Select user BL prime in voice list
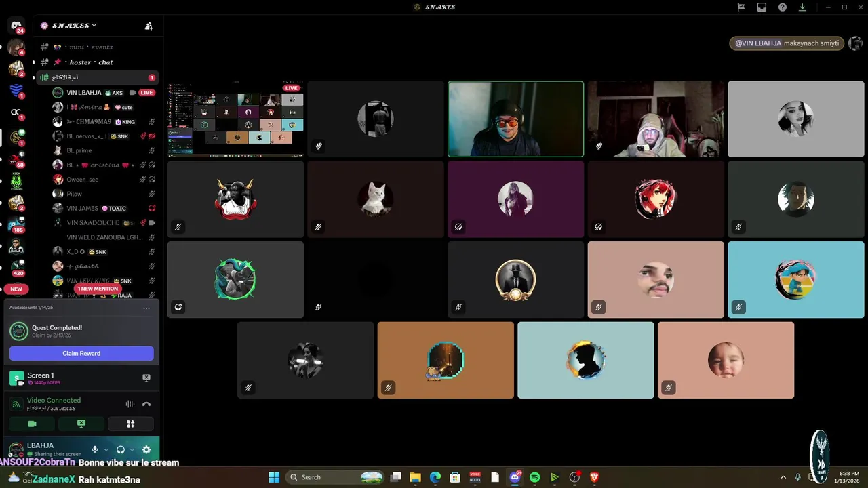Viewport: 868px width, 488px height. point(104,150)
